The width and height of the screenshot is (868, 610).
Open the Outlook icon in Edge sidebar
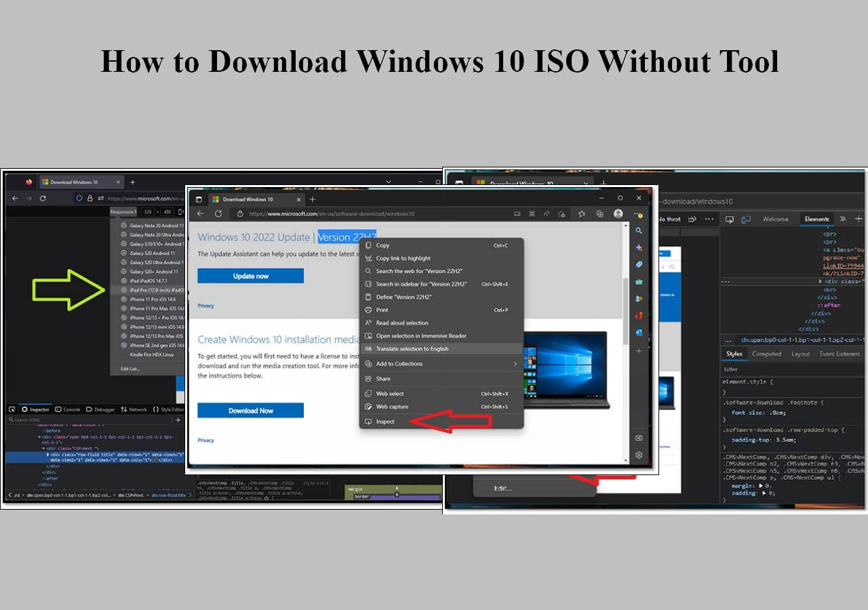(x=639, y=333)
